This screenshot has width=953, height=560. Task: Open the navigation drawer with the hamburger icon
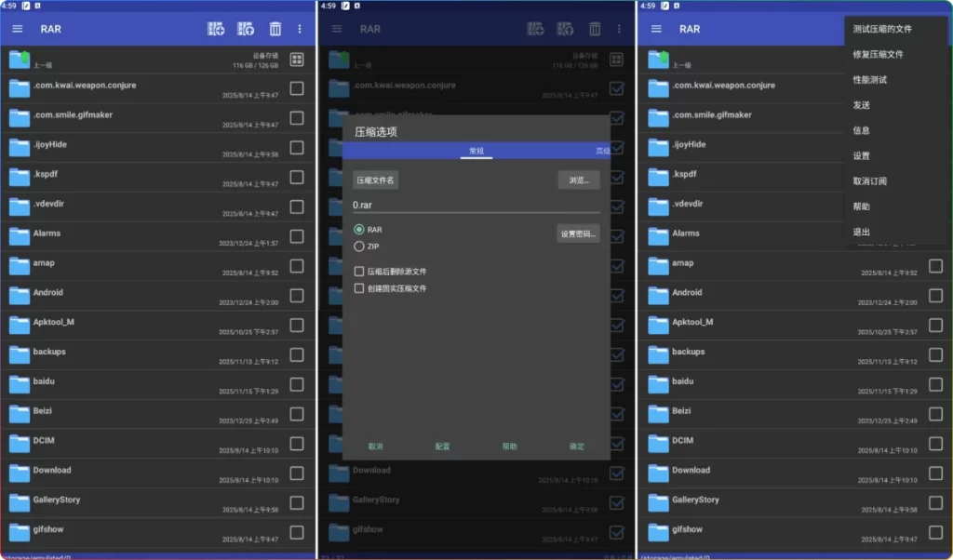pos(16,29)
